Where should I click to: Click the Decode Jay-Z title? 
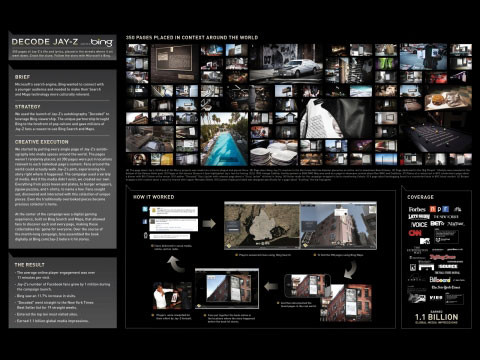click(x=45, y=42)
